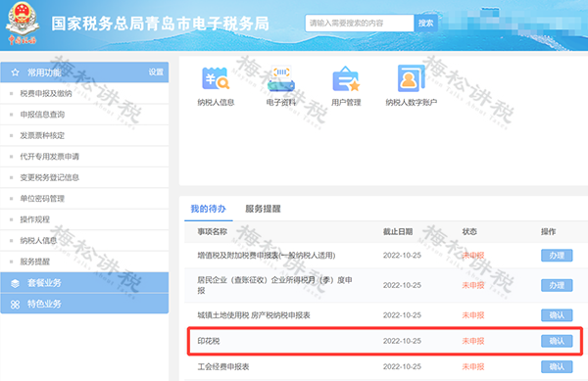Select the 城镇土地使用税 房产税纳税申报表 text
This screenshot has height=381, width=588.
pyautogui.click(x=254, y=315)
